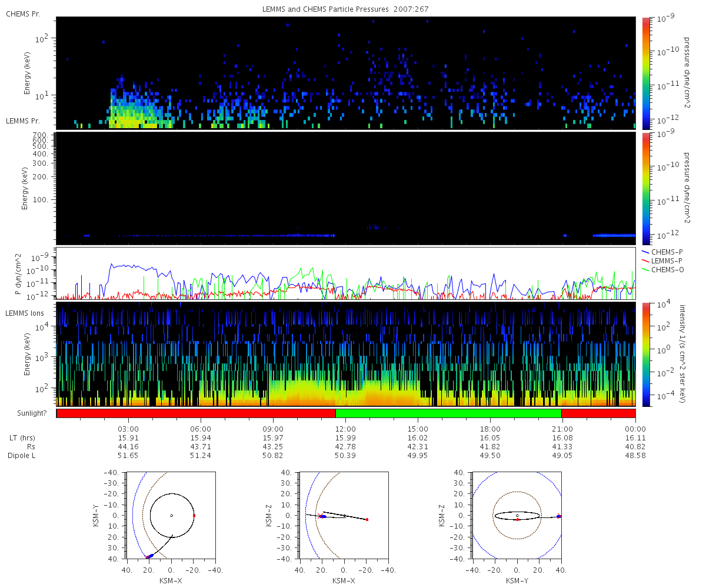Select the Dipole L value 49.95
Viewport: 706px width, 588px height.
pos(418,456)
